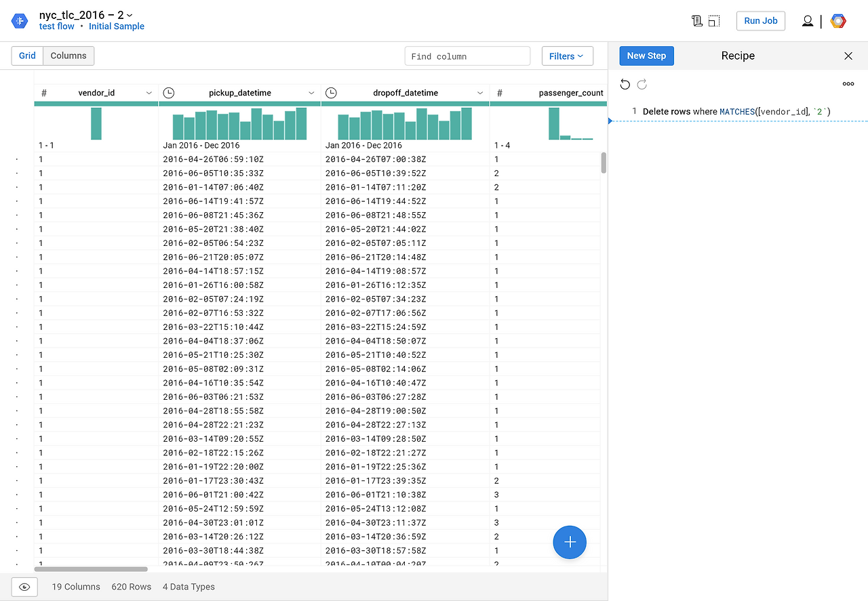Click the 19 Columns status text
This screenshot has width=868, height=601.
[76, 587]
